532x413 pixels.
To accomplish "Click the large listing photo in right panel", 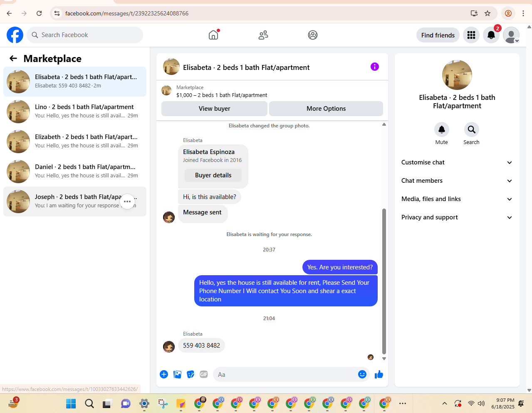I will click(457, 75).
